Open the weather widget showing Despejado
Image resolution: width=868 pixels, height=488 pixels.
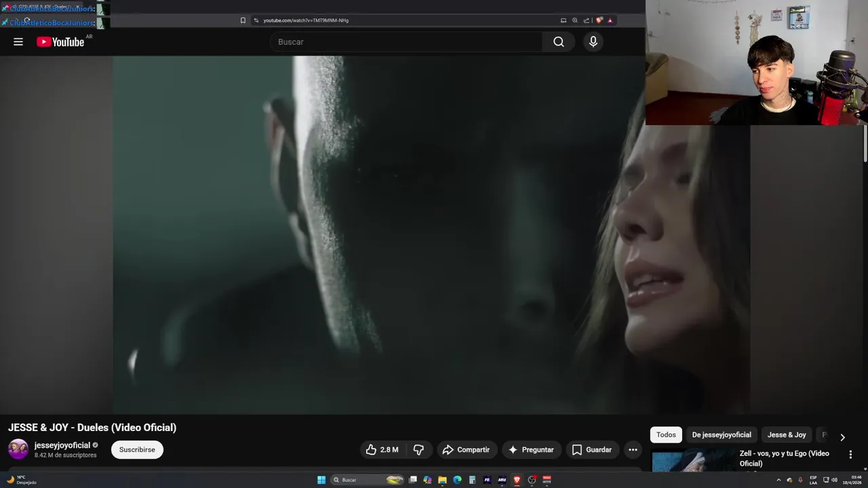22,480
